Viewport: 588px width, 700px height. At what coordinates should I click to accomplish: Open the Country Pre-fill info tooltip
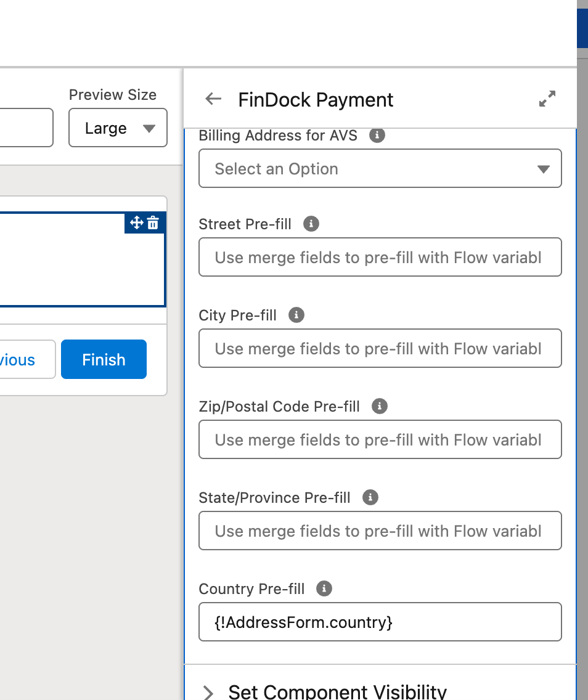pos(323,588)
